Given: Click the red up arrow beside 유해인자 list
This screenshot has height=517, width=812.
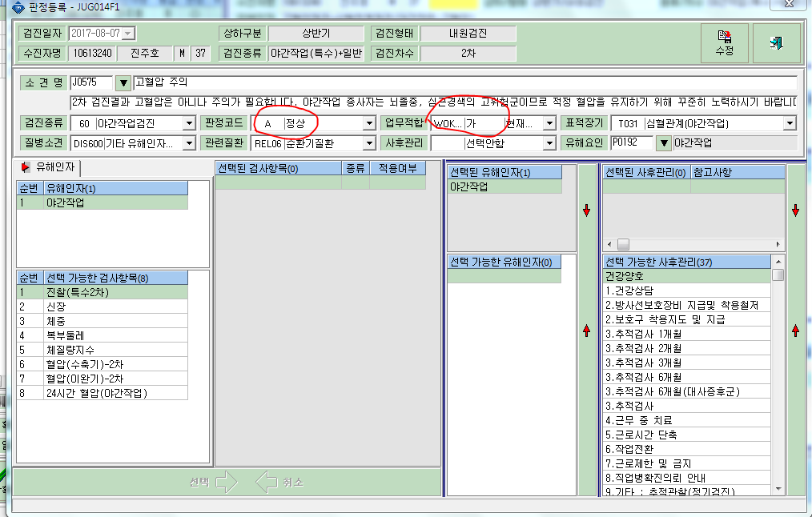Looking at the screenshot, I should click(x=586, y=331).
